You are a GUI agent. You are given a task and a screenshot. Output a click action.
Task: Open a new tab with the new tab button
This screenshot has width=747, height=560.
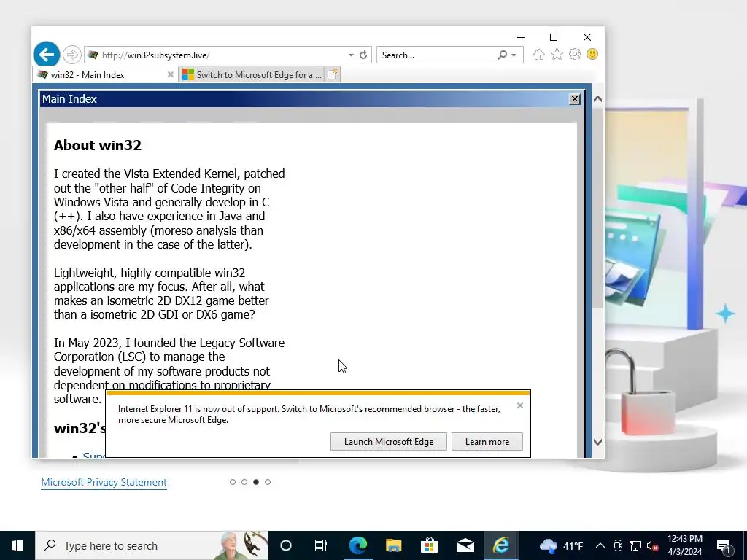pyautogui.click(x=333, y=75)
